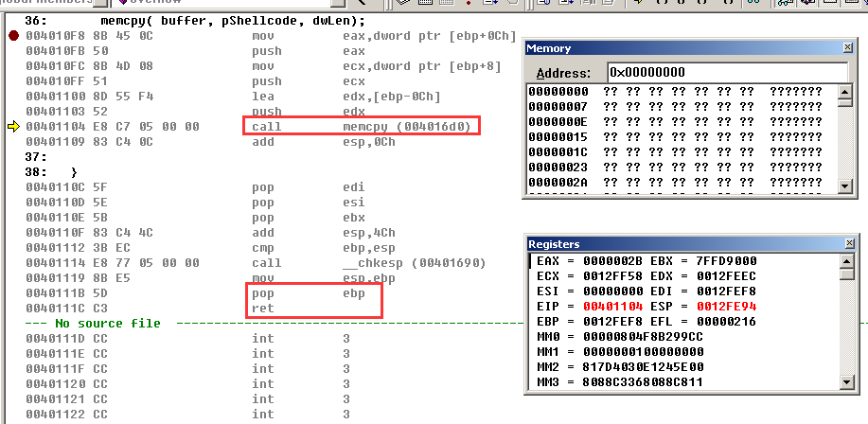The width and height of the screenshot is (868, 424).
Task: Click the ESI register value 00000000
Action: coord(612,291)
